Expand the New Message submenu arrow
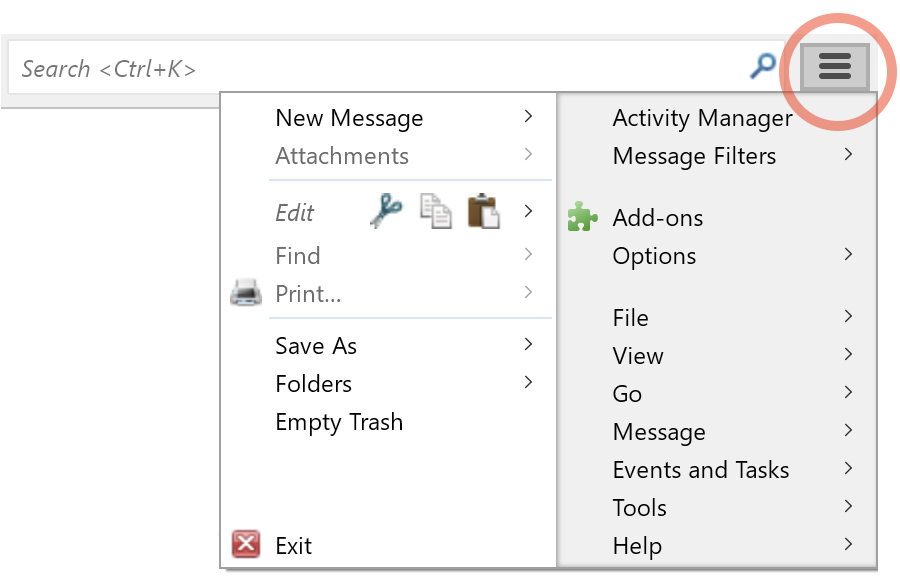900x582 pixels. tap(528, 117)
